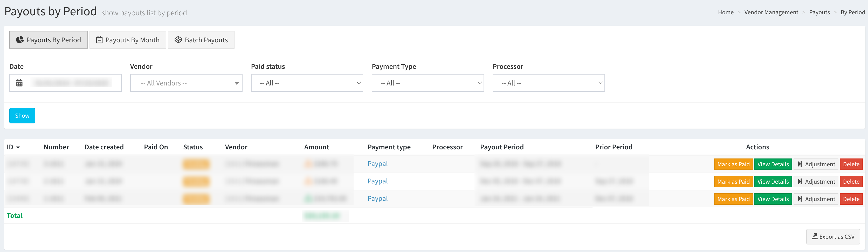Expand the Processor filter dropdown
The width and height of the screenshot is (868, 252).
pyautogui.click(x=548, y=83)
